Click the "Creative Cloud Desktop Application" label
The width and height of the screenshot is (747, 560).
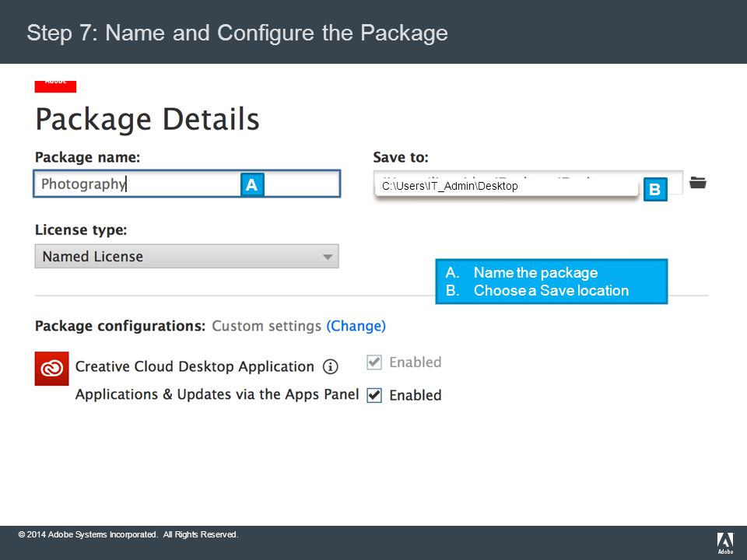pyautogui.click(x=195, y=366)
